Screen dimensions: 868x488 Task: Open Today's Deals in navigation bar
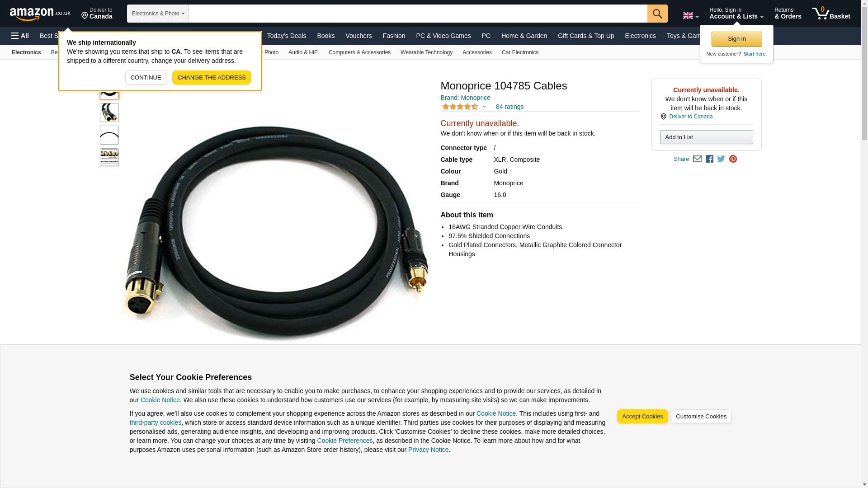287,36
